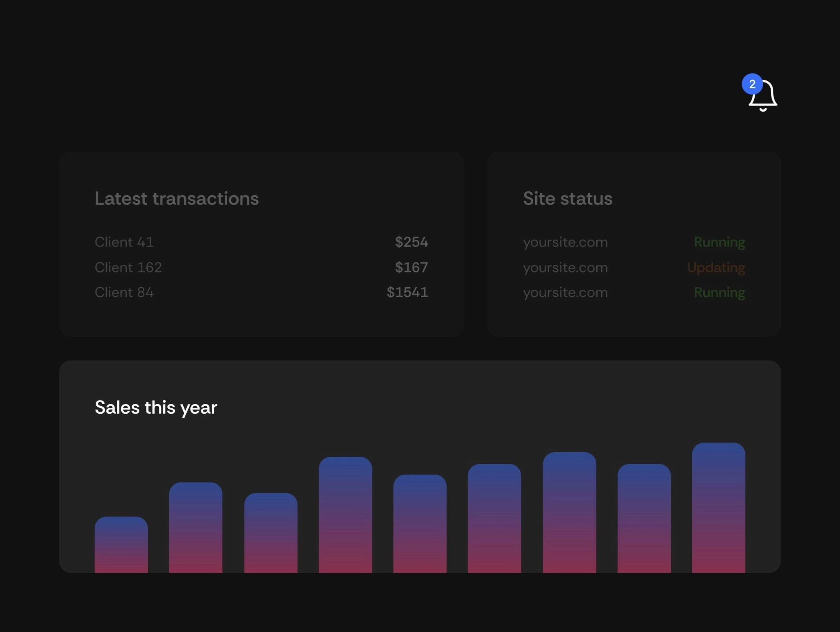The width and height of the screenshot is (840, 632).
Task: Click the $167 transaction amount
Action: point(411,267)
